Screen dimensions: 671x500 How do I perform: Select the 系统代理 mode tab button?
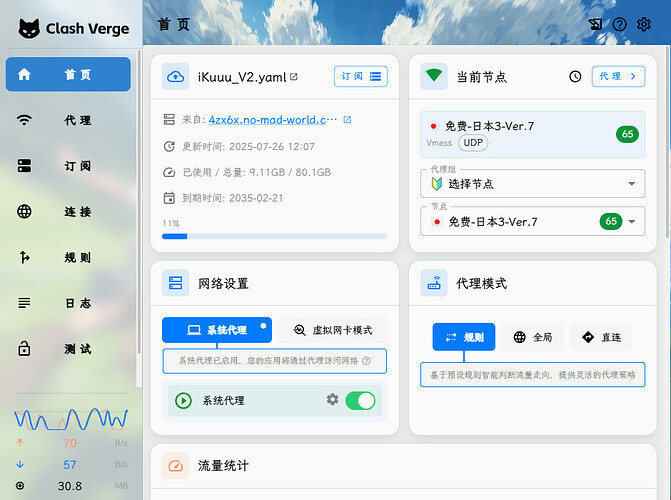pos(217,330)
